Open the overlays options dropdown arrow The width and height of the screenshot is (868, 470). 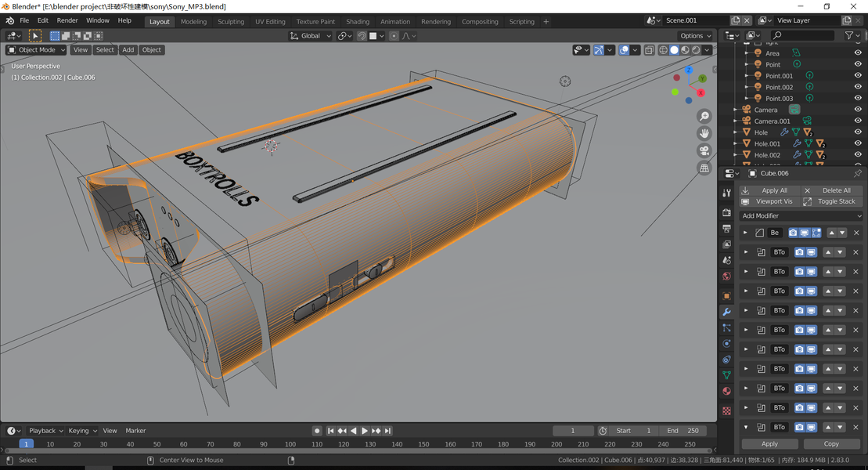[635, 50]
